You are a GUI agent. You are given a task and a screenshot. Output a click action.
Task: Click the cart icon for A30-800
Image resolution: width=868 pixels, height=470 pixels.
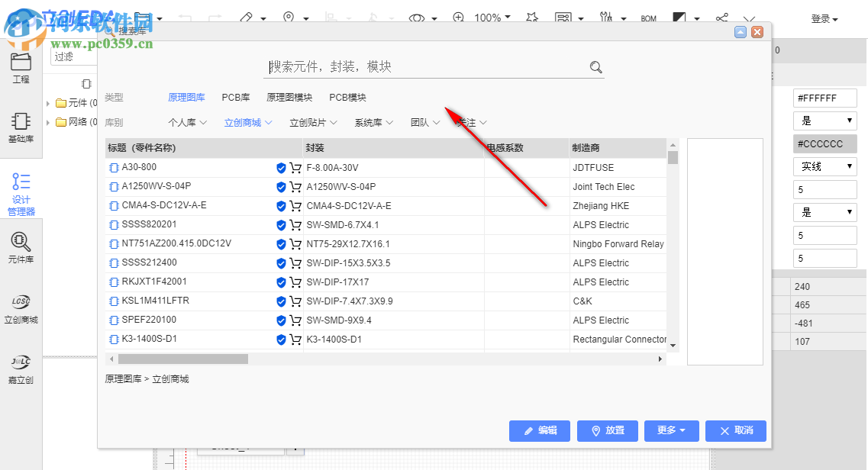tap(295, 168)
